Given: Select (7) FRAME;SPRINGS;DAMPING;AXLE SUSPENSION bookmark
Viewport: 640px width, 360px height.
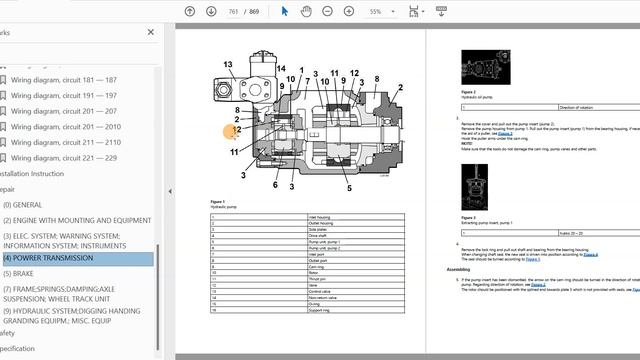Looking at the screenshot, I should 59,294.
